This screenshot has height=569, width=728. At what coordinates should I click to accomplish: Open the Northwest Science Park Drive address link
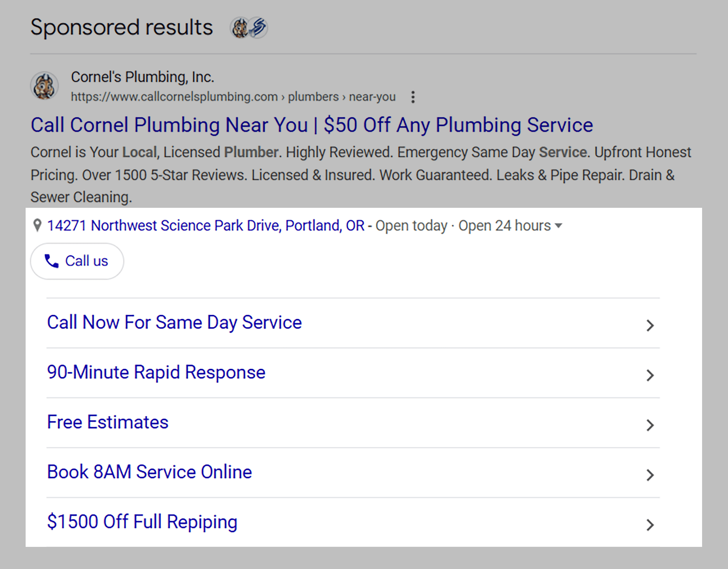(206, 226)
